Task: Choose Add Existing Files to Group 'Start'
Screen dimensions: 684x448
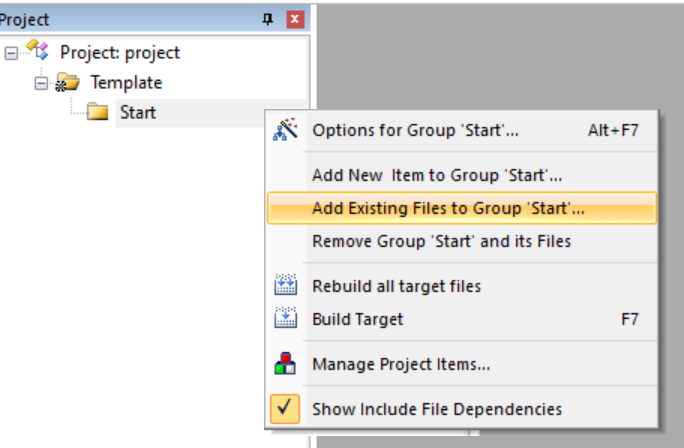Action: point(462,208)
